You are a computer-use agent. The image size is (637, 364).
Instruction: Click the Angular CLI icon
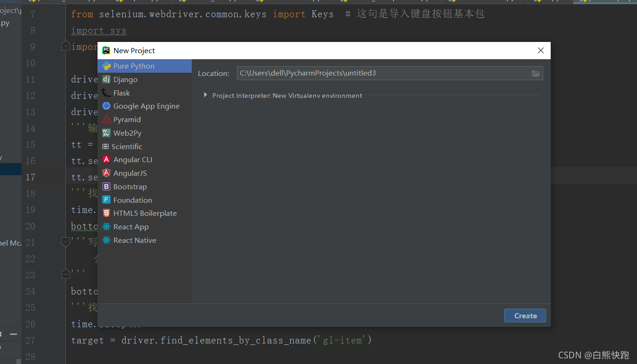106,159
